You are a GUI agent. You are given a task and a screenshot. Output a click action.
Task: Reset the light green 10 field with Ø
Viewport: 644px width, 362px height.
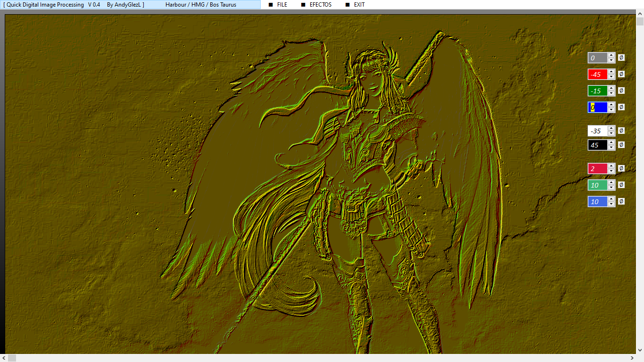click(621, 185)
